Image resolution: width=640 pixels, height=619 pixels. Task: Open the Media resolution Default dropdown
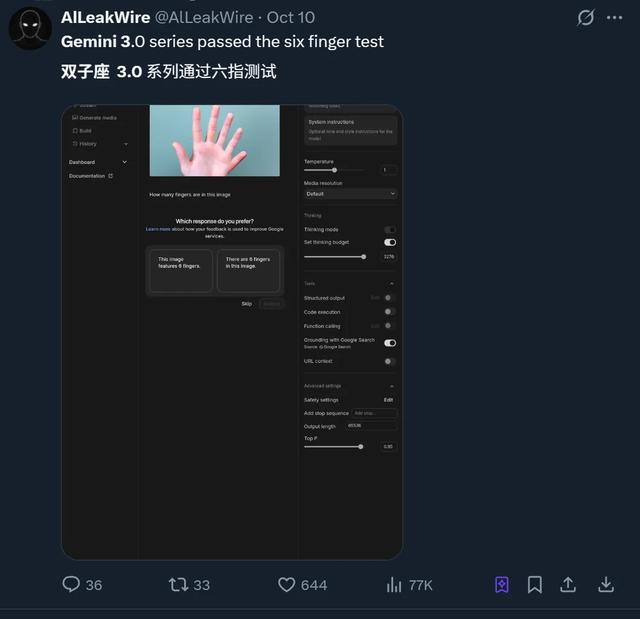point(350,194)
